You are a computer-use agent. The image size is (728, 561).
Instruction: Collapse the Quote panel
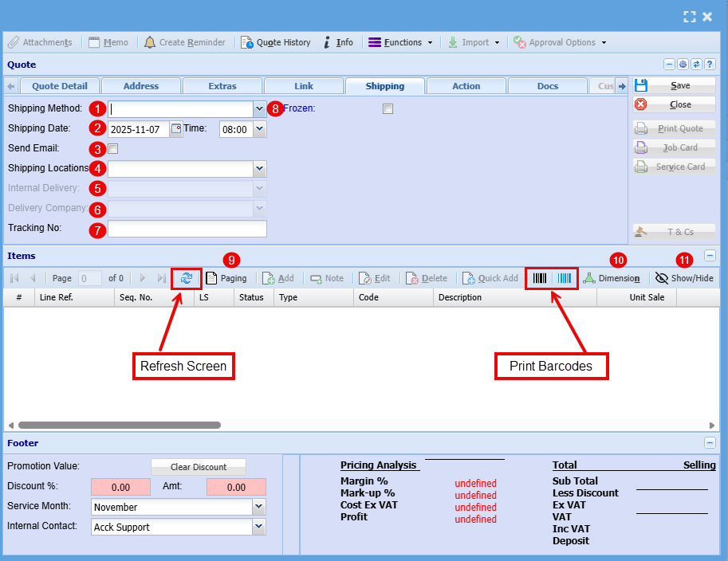coord(669,65)
